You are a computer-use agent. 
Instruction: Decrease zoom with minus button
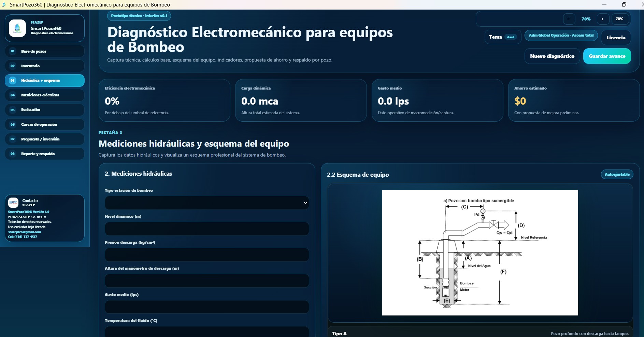pos(569,19)
